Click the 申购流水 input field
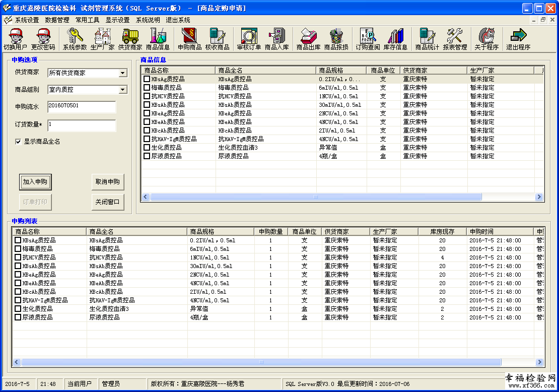This screenshot has width=559, height=392. pyautogui.click(x=82, y=107)
